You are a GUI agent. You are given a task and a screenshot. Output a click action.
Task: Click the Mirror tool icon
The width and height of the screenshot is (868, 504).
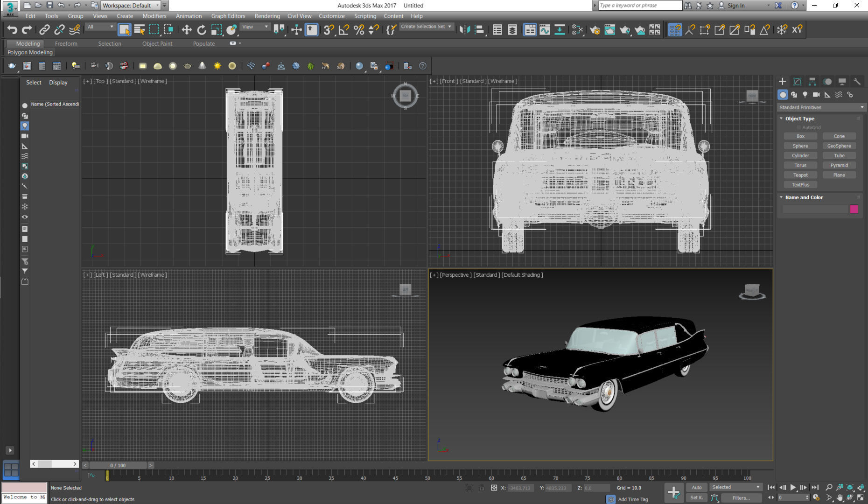click(464, 30)
